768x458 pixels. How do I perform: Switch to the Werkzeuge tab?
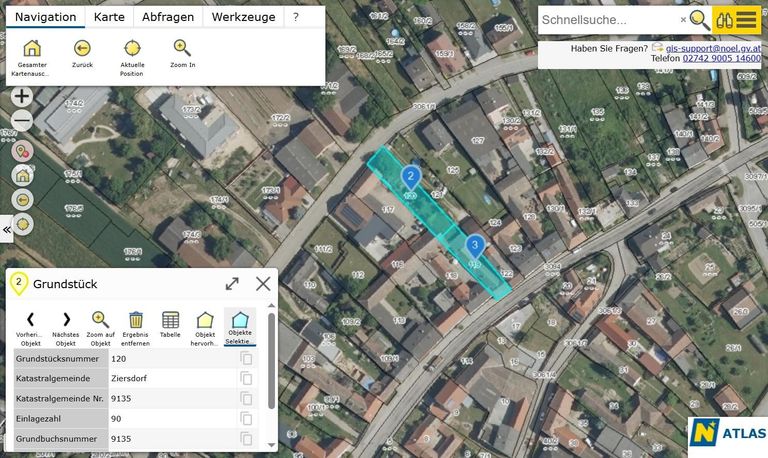(x=243, y=17)
